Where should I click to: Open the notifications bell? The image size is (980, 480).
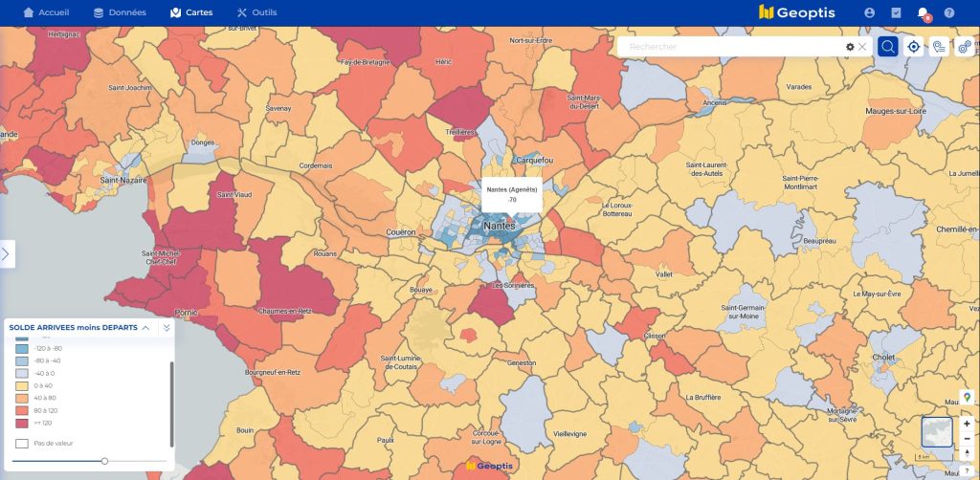[924, 13]
